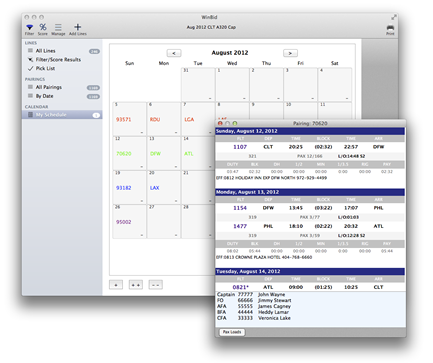Select BFA Heddy Lamar crew row
The height and width of the screenshot is (363, 433).
[x=253, y=312]
